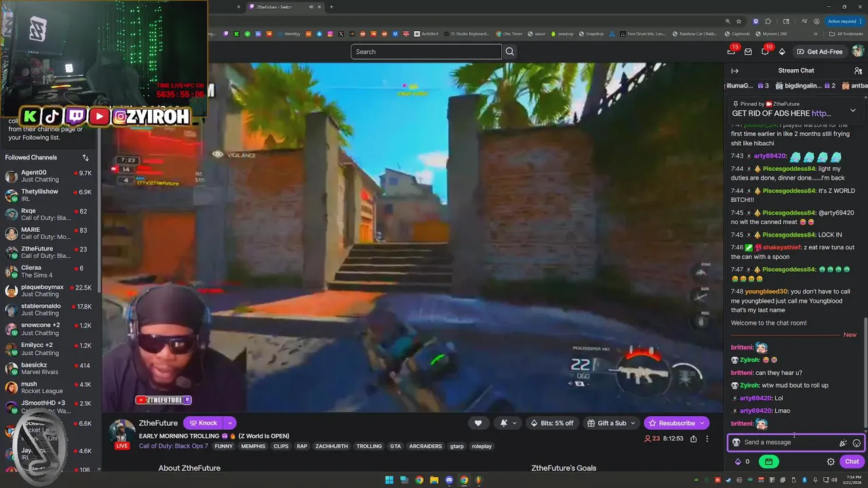Click the Piscesgoddess84 LOCK IN message username
The image size is (868, 488).
click(x=789, y=235)
